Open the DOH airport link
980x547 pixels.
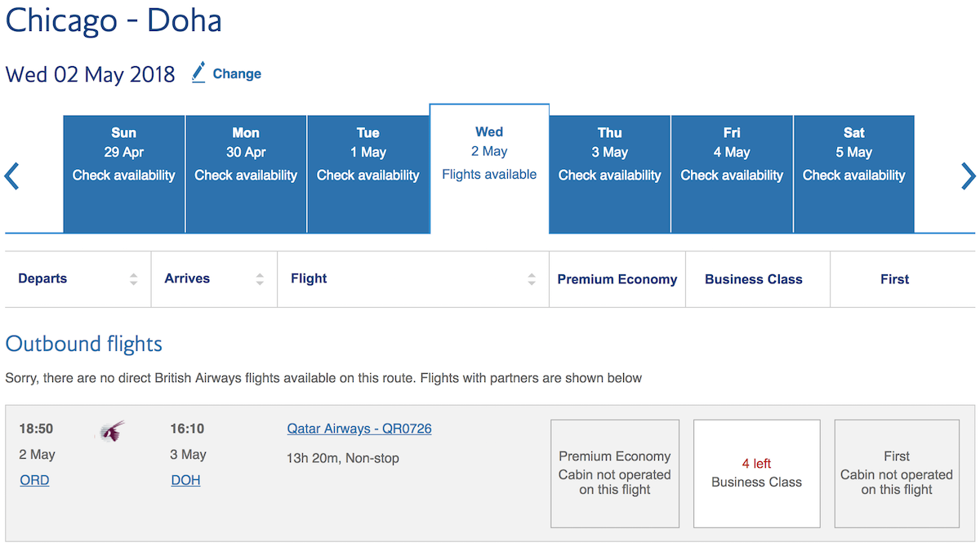click(x=185, y=480)
